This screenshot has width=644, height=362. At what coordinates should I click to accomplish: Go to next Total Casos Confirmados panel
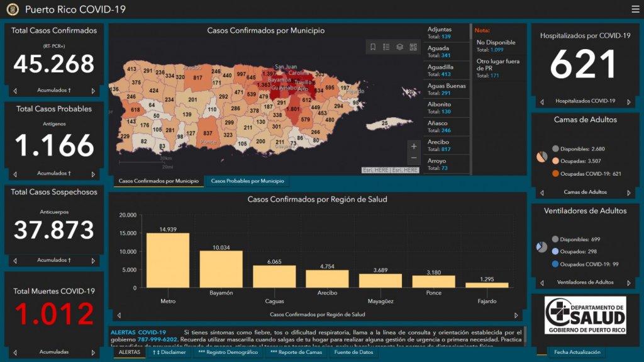click(x=94, y=91)
